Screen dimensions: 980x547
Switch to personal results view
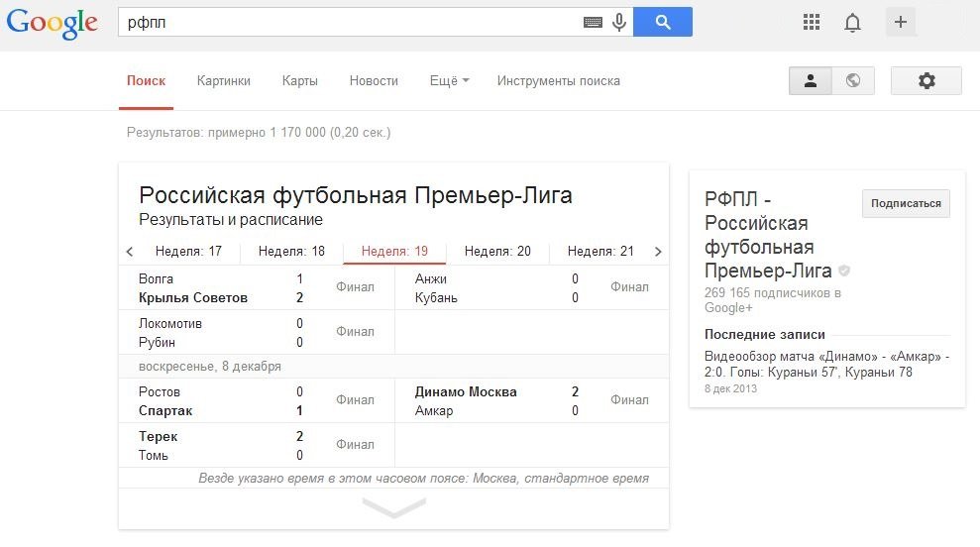click(x=810, y=81)
